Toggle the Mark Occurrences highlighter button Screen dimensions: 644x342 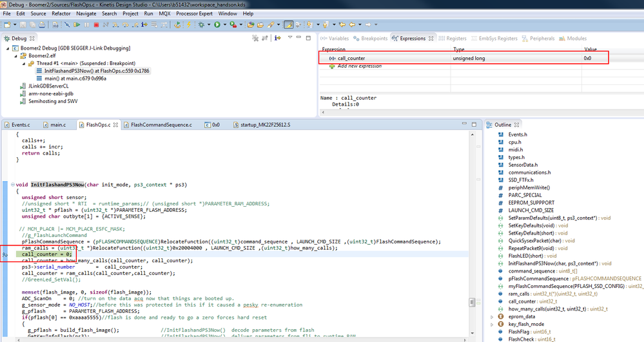click(x=289, y=24)
